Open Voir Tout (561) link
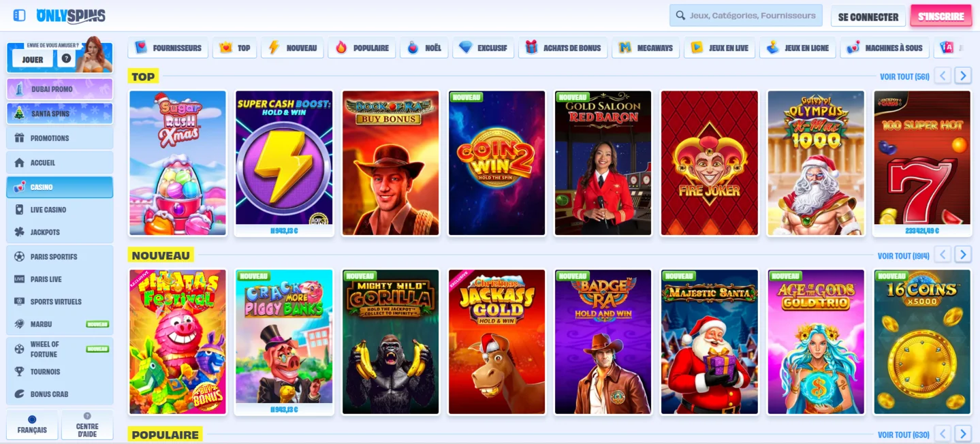The width and height of the screenshot is (980, 444). [904, 76]
